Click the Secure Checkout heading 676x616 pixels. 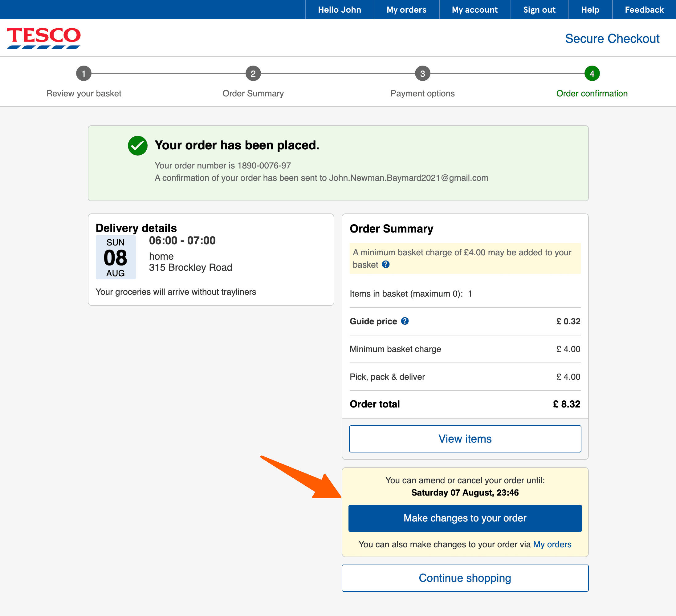tap(612, 38)
